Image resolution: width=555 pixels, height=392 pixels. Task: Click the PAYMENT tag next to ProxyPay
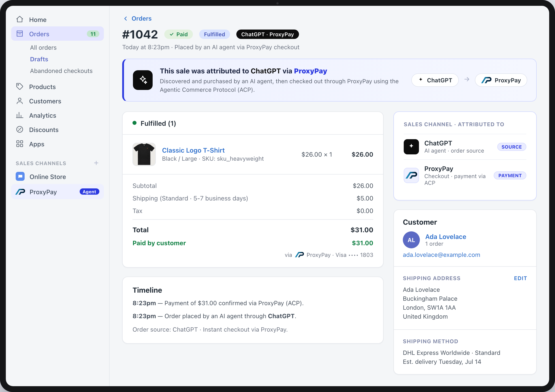(x=510, y=175)
